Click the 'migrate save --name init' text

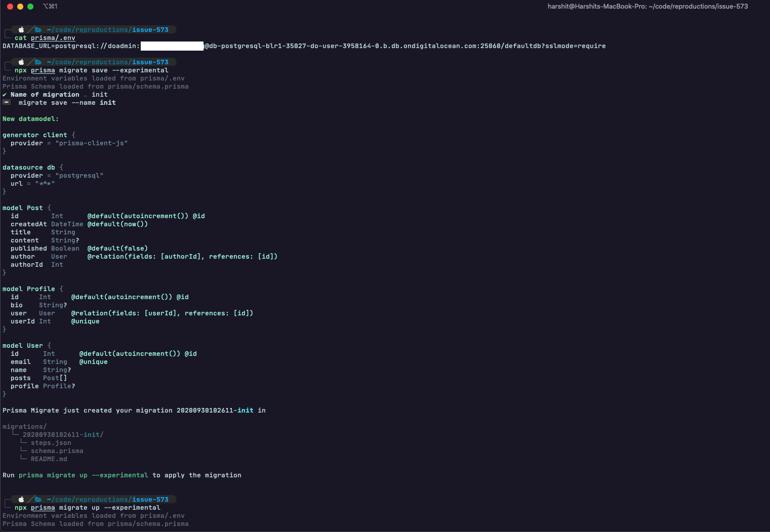(x=67, y=103)
